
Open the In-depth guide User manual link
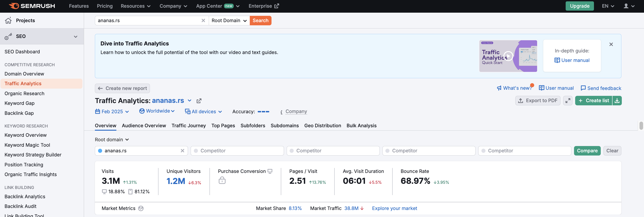point(572,60)
